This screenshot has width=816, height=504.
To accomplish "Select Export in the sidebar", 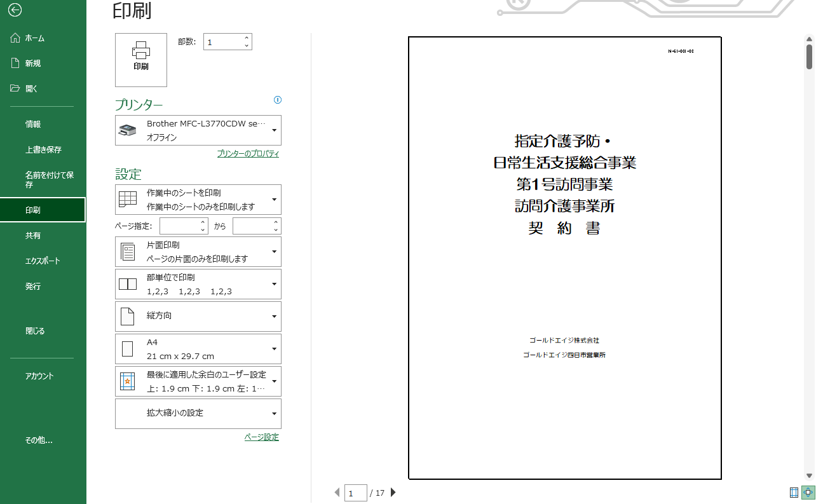I will pyautogui.click(x=43, y=261).
